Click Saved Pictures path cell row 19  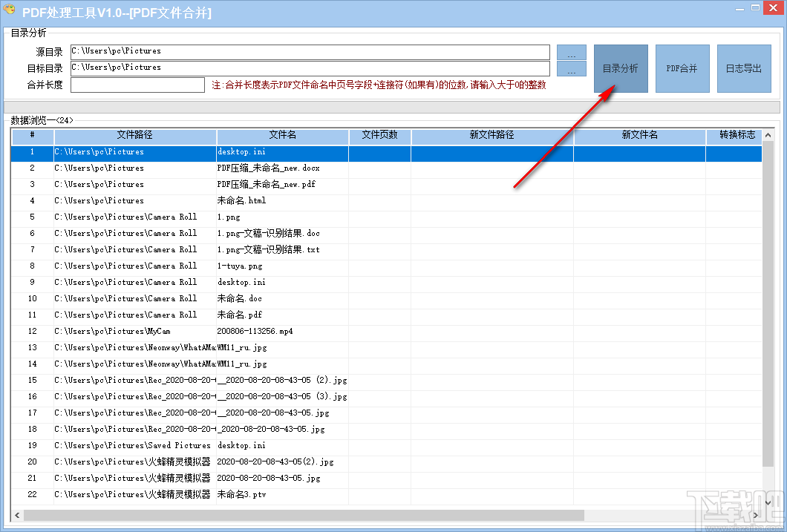(x=135, y=446)
